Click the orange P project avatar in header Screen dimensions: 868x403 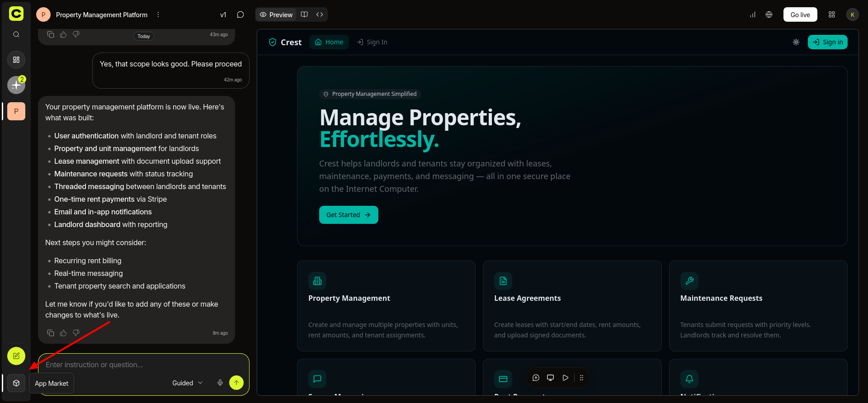coord(43,14)
